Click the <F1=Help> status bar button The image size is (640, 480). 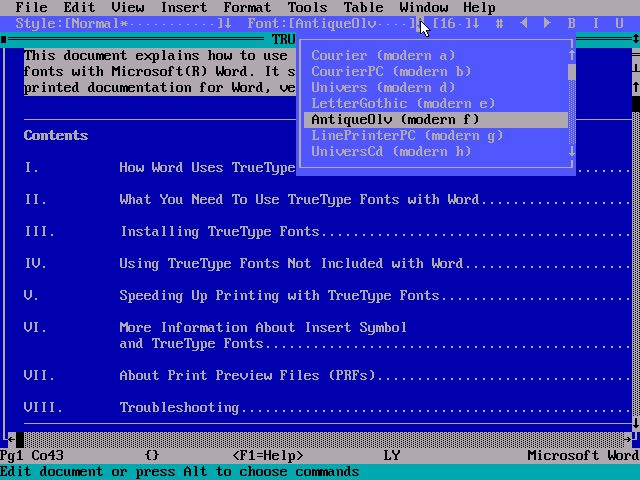pyautogui.click(x=267, y=455)
